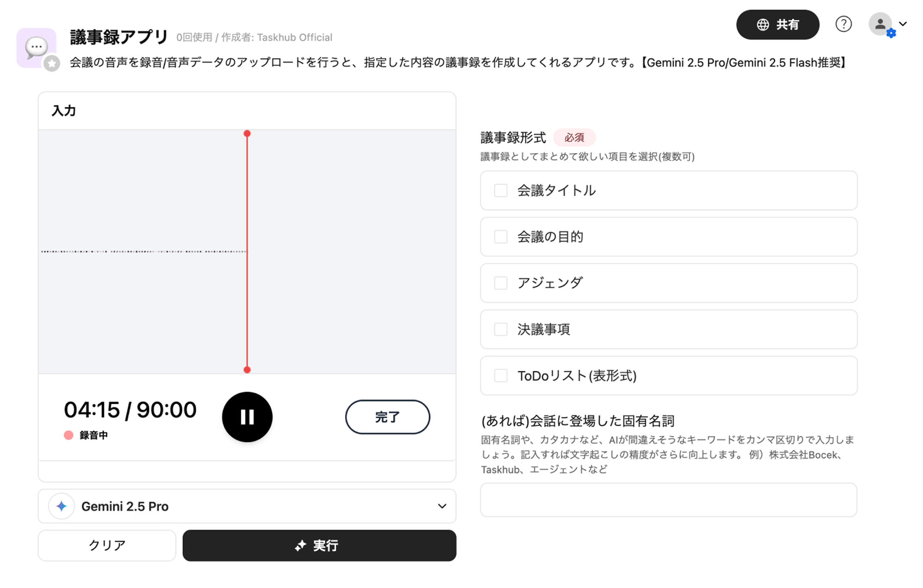
Task: Select the 決議事項 checkbox
Action: [x=501, y=329]
